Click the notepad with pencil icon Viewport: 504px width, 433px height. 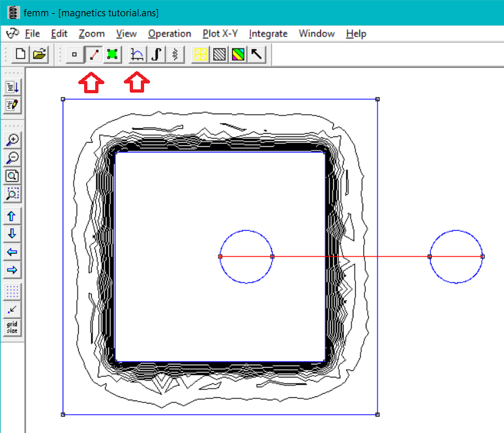coord(12,105)
